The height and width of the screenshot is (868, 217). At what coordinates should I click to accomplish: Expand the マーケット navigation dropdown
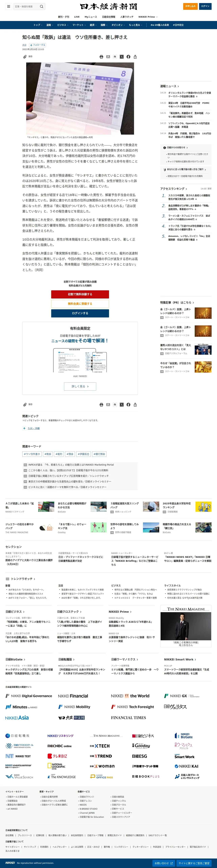tap(79, 25)
